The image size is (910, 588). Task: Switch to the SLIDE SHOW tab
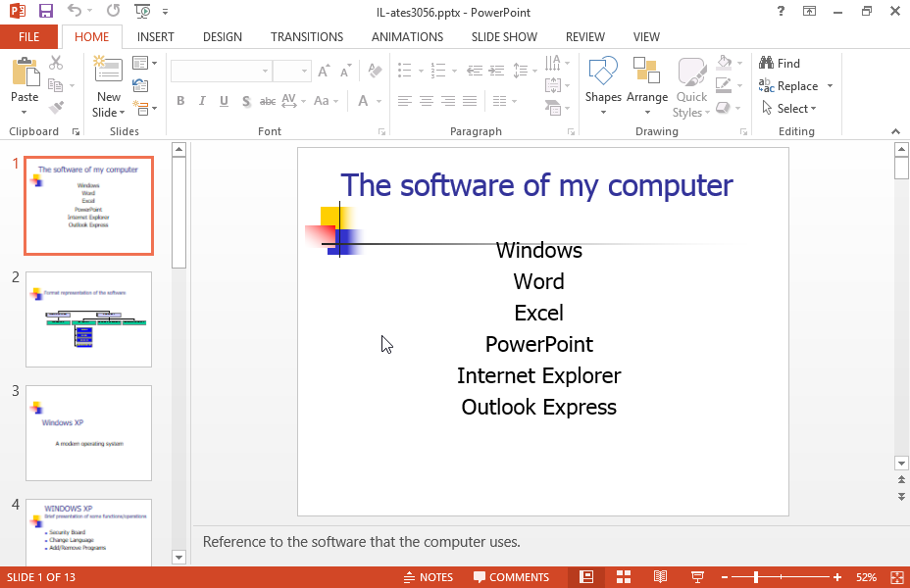pos(504,37)
